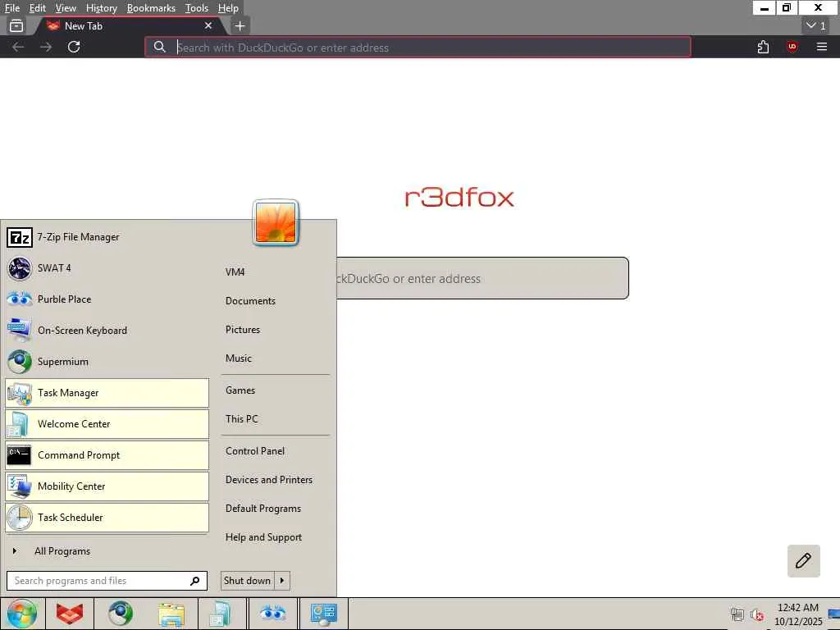The width and height of the screenshot is (840, 630).
Task: Open the uBlock Origin extension icon
Action: point(792,47)
